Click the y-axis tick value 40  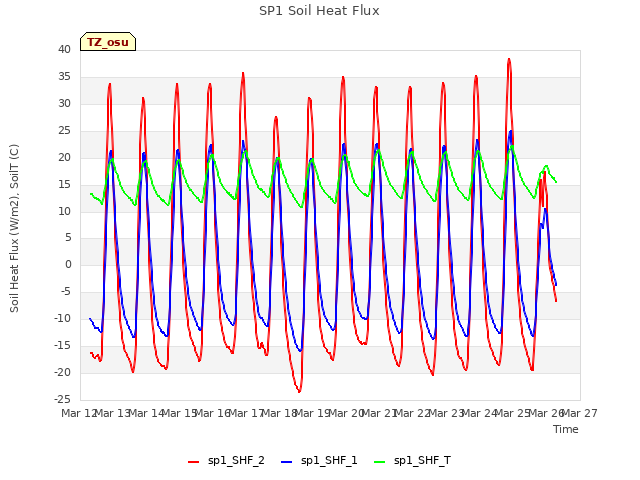[x=64, y=49]
